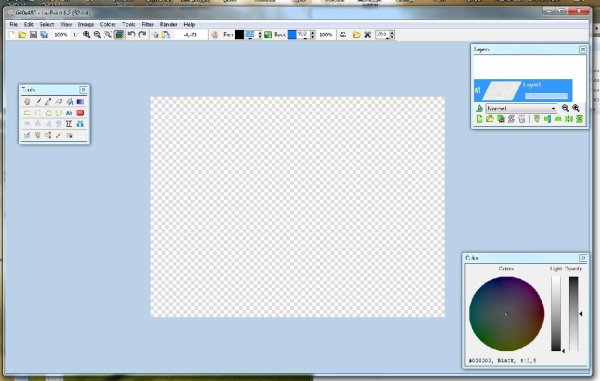Click the delete layer trash icon
Viewport: 600px width, 381px height.
[x=522, y=119]
